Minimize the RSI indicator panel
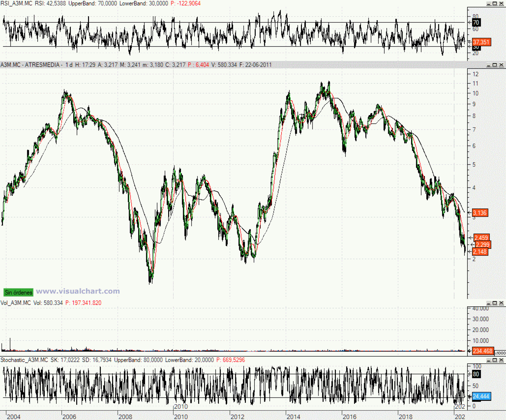The width and height of the screenshot is (506, 420). point(489,4)
